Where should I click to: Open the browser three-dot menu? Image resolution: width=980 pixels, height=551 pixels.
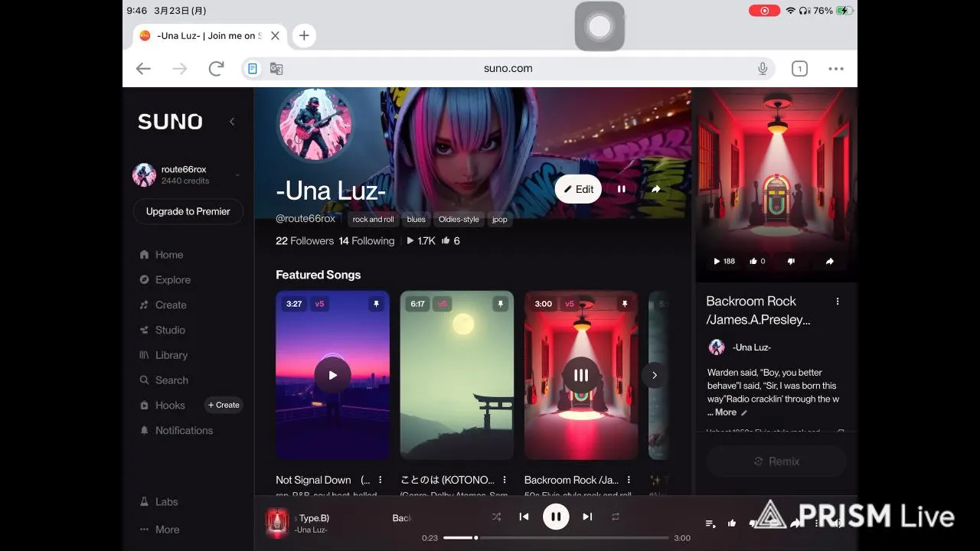click(836, 68)
